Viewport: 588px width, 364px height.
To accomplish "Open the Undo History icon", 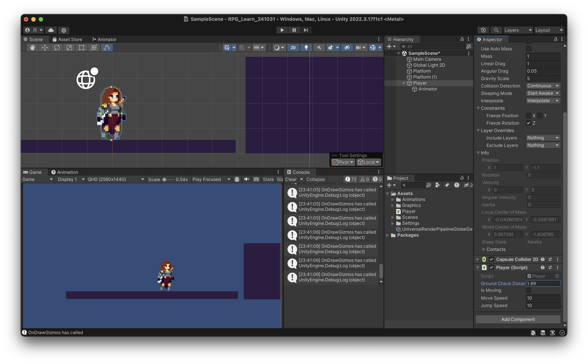I will coord(483,30).
